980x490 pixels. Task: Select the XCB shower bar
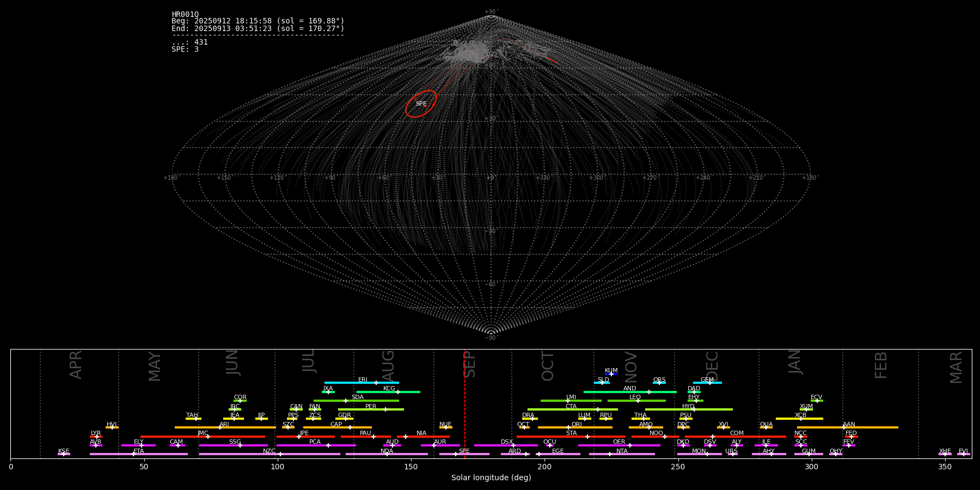click(799, 418)
